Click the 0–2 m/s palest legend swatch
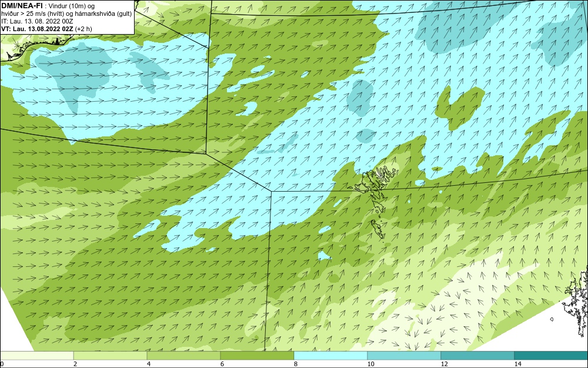The image size is (588, 368). tap(36, 356)
